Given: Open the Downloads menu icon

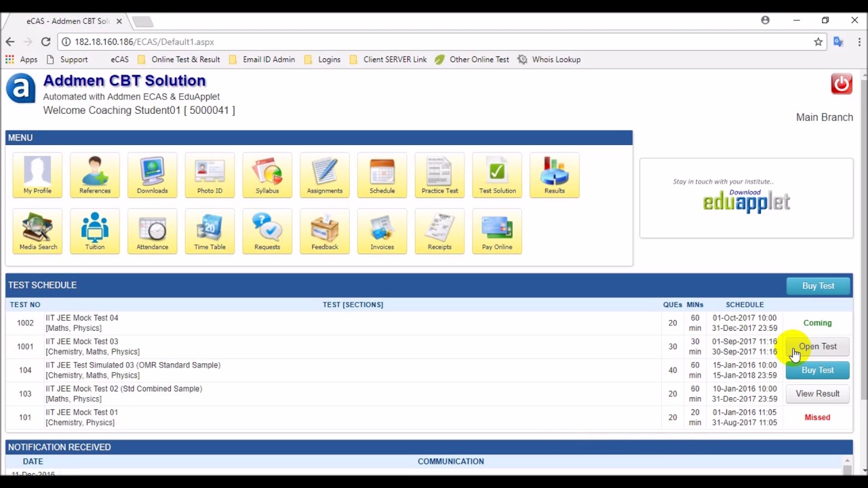Looking at the screenshot, I should click(152, 175).
